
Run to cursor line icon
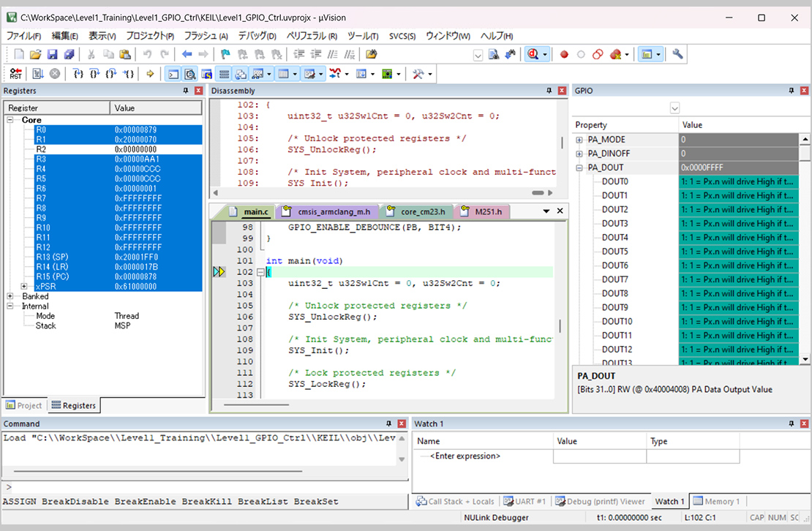(x=129, y=73)
